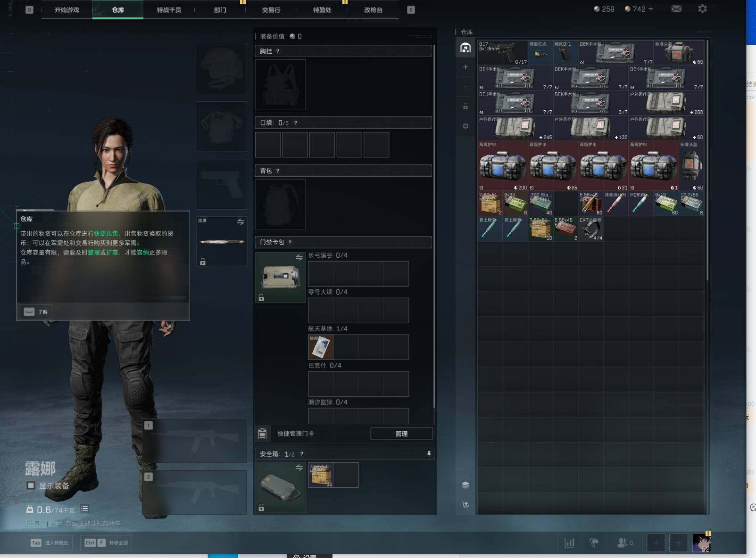Swap the melee knife slot
The height and width of the screenshot is (558, 756).
click(241, 222)
